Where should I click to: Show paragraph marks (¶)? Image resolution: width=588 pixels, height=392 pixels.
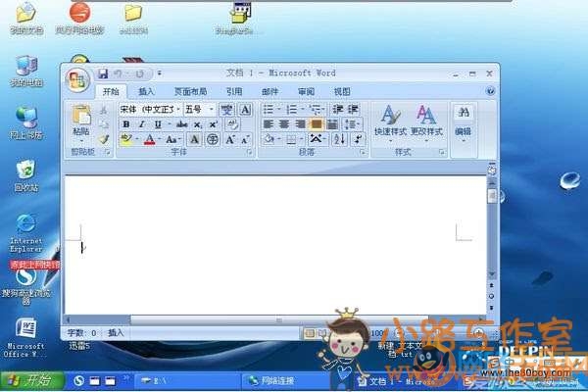tap(358, 139)
